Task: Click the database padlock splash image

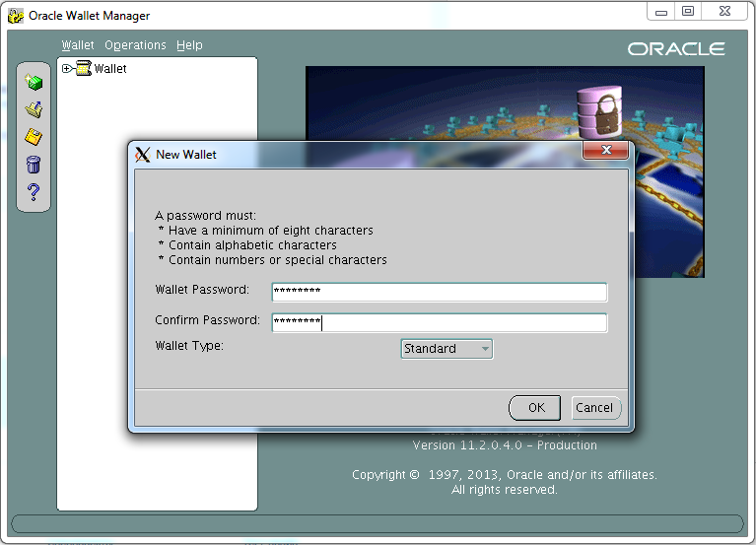Action: coord(505,171)
